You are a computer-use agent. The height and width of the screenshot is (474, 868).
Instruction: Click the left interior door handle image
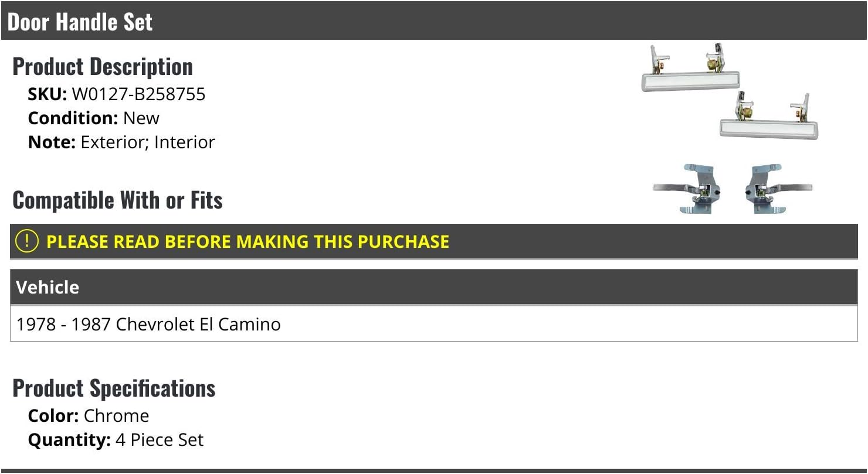[687, 189]
